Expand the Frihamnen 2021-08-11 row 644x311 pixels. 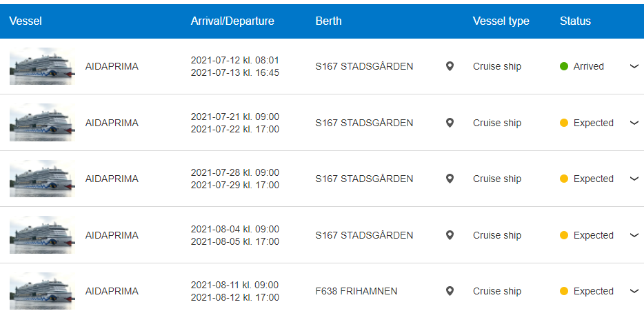[x=634, y=291]
